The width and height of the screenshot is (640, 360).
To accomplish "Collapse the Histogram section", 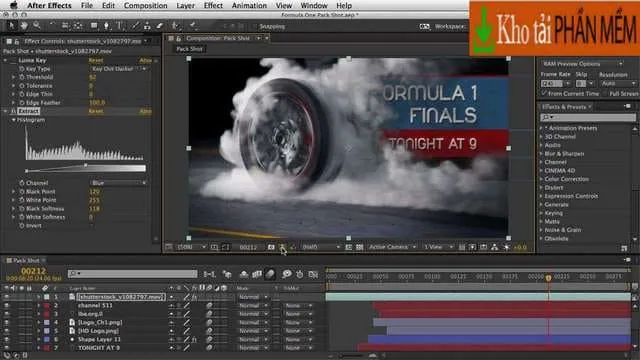I will point(13,120).
